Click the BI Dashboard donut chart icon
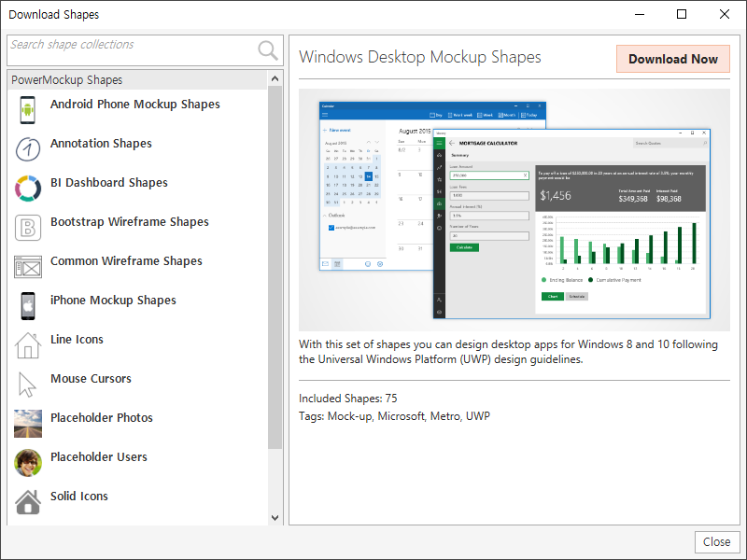The width and height of the screenshot is (747, 560). tap(28, 189)
